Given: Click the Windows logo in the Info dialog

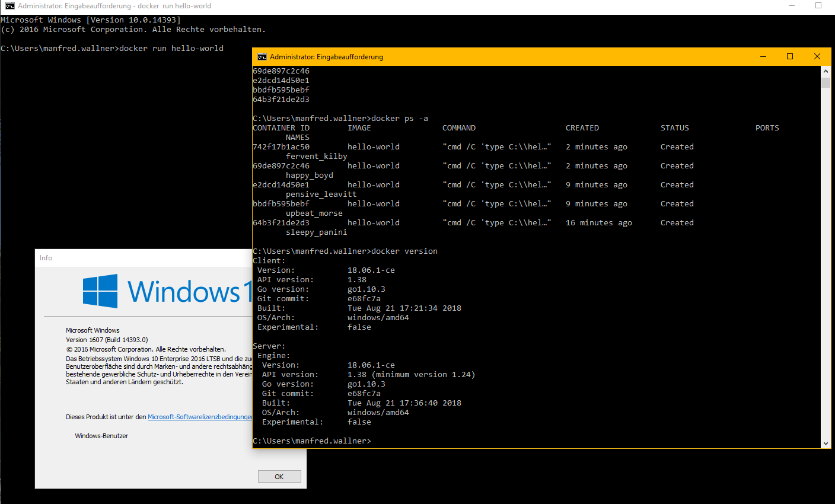Looking at the screenshot, I should [x=100, y=291].
